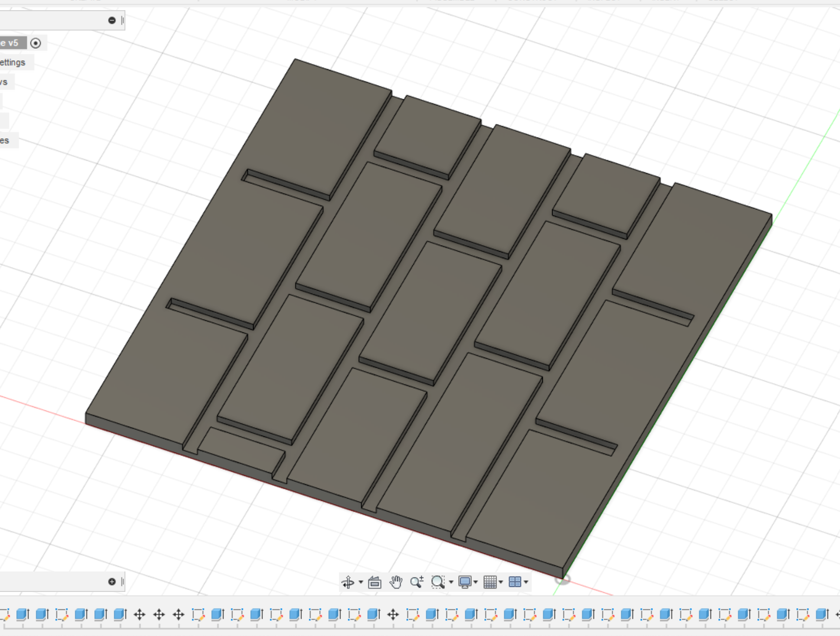Image resolution: width=840 pixels, height=636 pixels.
Task: Expand the Zoom Window options arrow
Action: pyautogui.click(x=451, y=582)
